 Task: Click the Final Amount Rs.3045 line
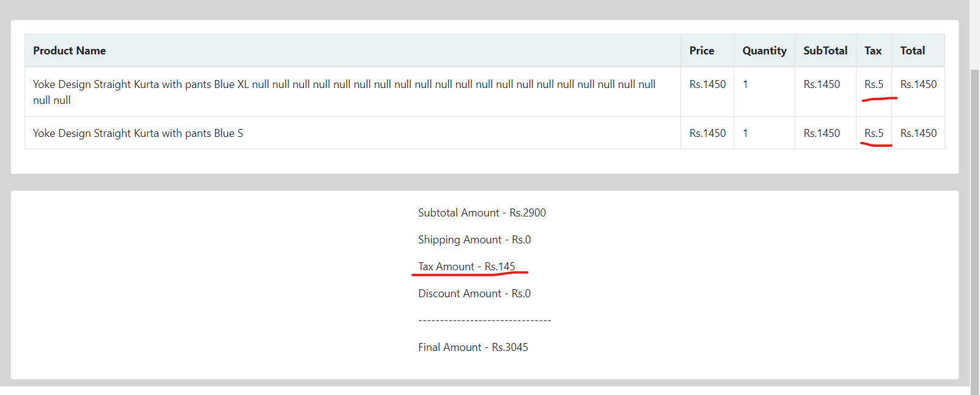473,347
